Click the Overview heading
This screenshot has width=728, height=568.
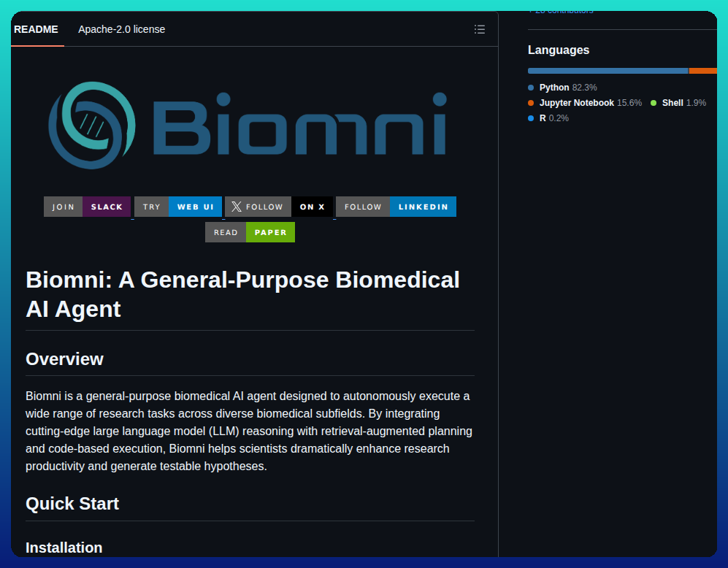pos(64,359)
